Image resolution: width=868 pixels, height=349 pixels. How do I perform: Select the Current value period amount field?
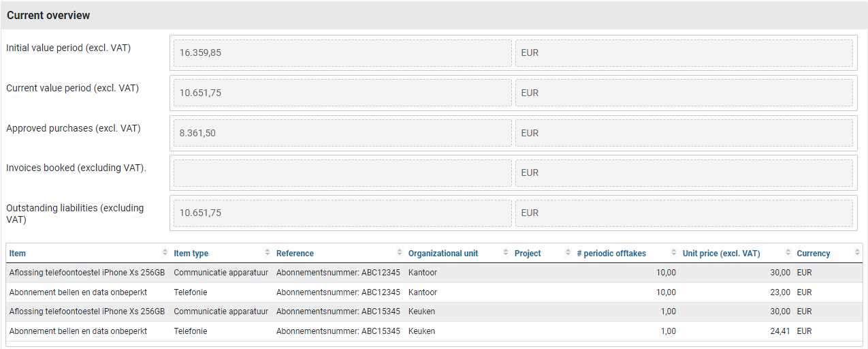pyautogui.click(x=342, y=93)
